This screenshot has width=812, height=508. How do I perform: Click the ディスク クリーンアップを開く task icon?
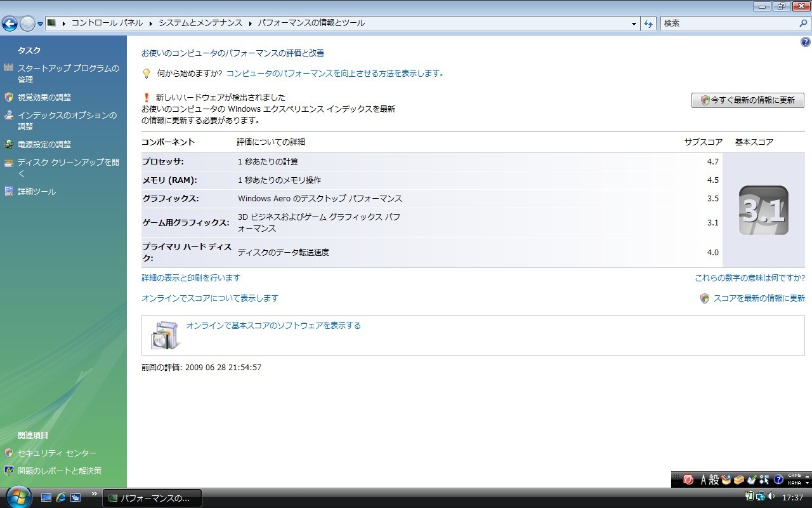8,162
